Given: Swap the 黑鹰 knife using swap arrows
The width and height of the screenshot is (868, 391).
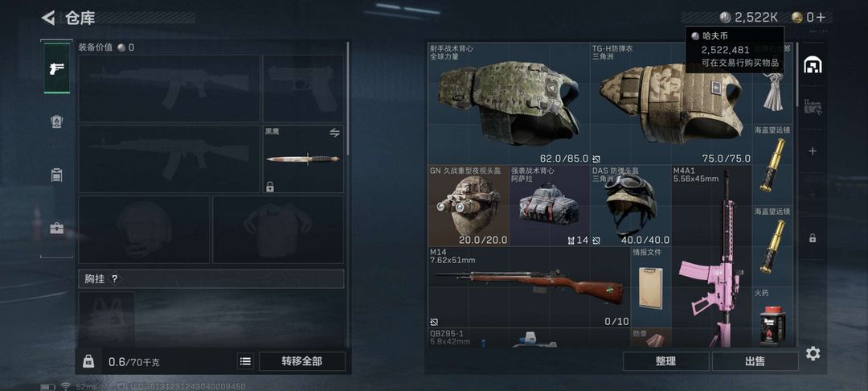Looking at the screenshot, I should click(x=335, y=133).
